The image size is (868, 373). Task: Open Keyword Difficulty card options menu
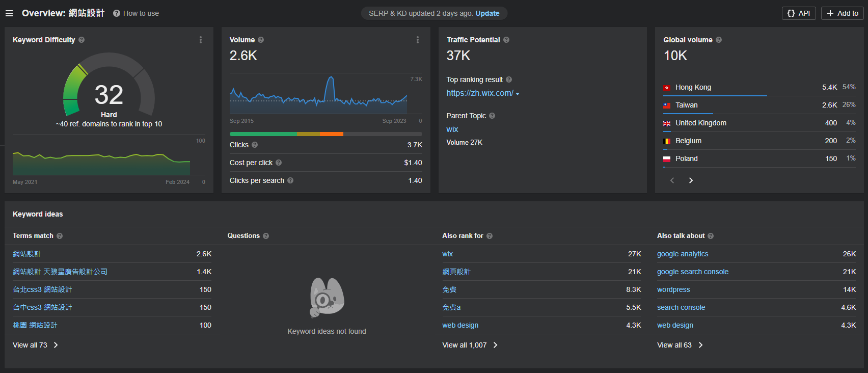[201, 40]
